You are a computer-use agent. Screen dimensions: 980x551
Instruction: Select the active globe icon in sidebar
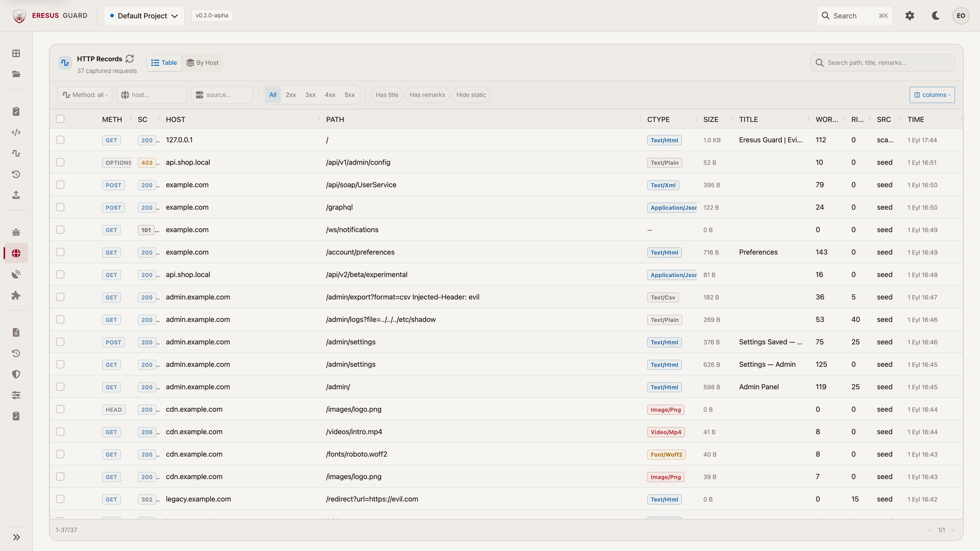[16, 253]
